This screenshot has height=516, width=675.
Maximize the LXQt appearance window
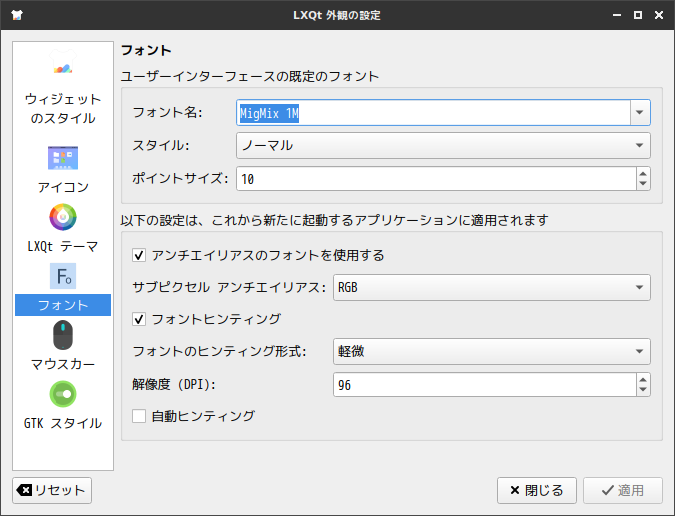click(x=638, y=15)
